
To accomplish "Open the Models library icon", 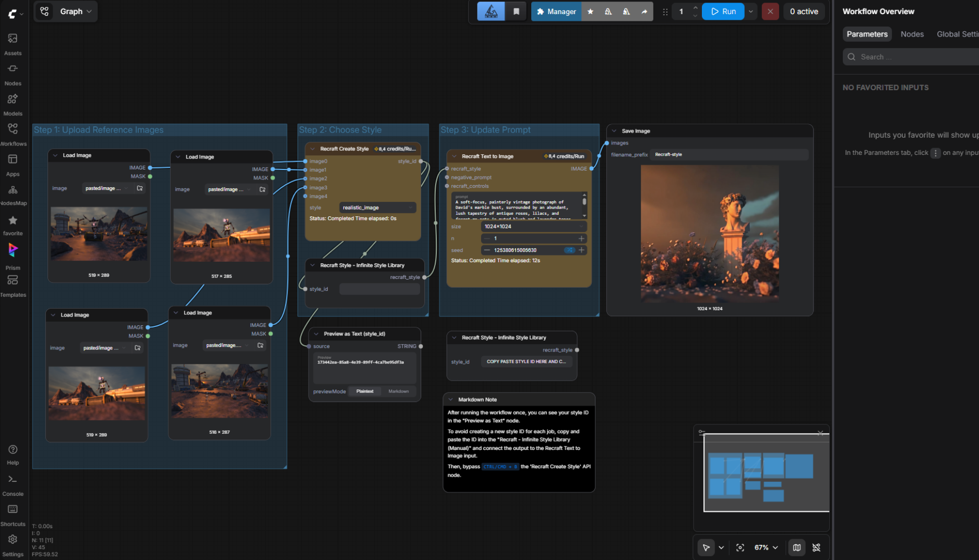I will tap(13, 104).
